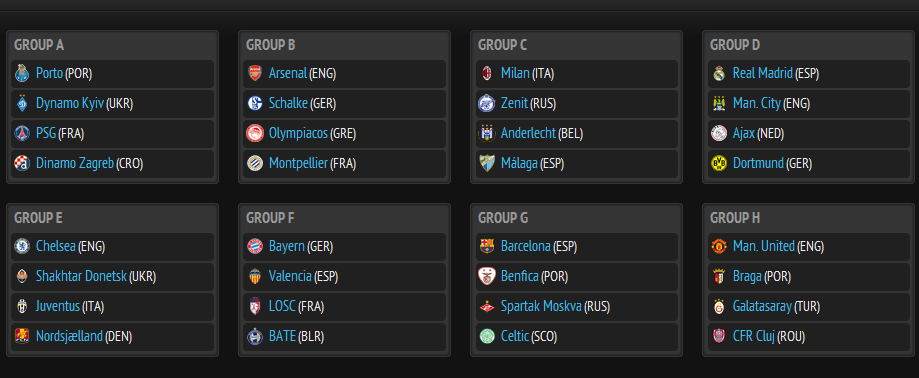Viewport: 919px width, 378px height.
Task: Click the Celtic club crest icon
Action: [x=486, y=336]
